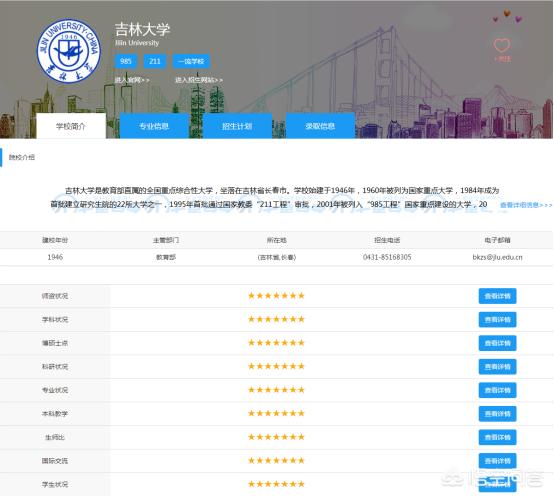Click the star rating in 专业状况 row
The width and height of the screenshot is (554, 497).
pyautogui.click(x=276, y=390)
